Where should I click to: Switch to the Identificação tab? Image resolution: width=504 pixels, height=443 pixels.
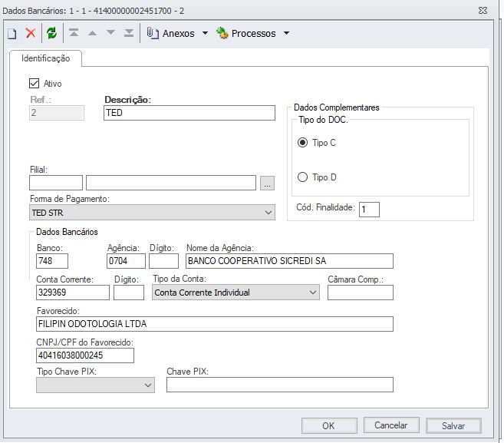click(x=46, y=58)
